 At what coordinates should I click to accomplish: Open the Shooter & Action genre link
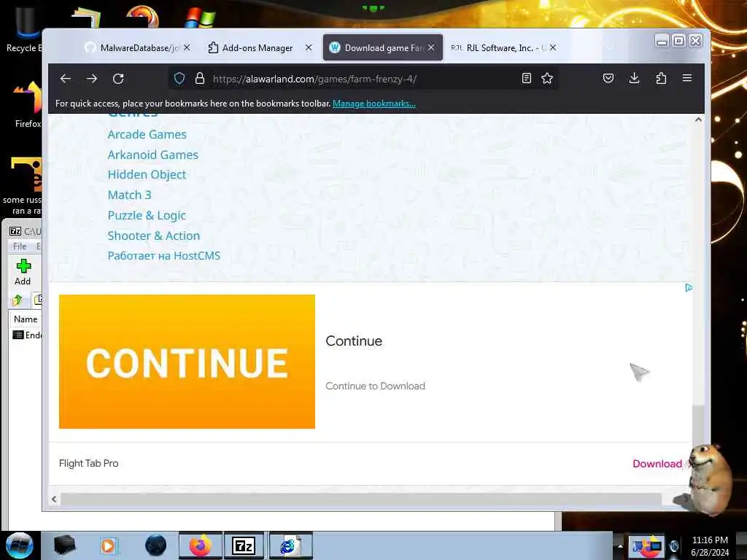coord(153,236)
